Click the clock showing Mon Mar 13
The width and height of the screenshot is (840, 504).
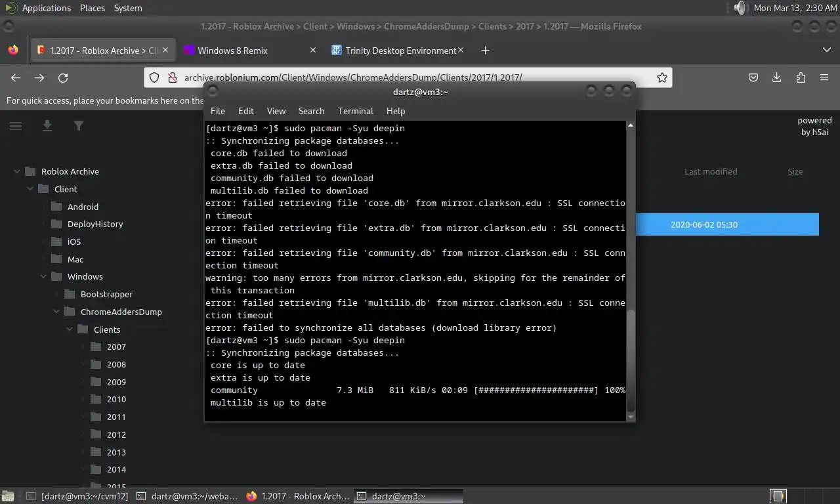coord(795,8)
